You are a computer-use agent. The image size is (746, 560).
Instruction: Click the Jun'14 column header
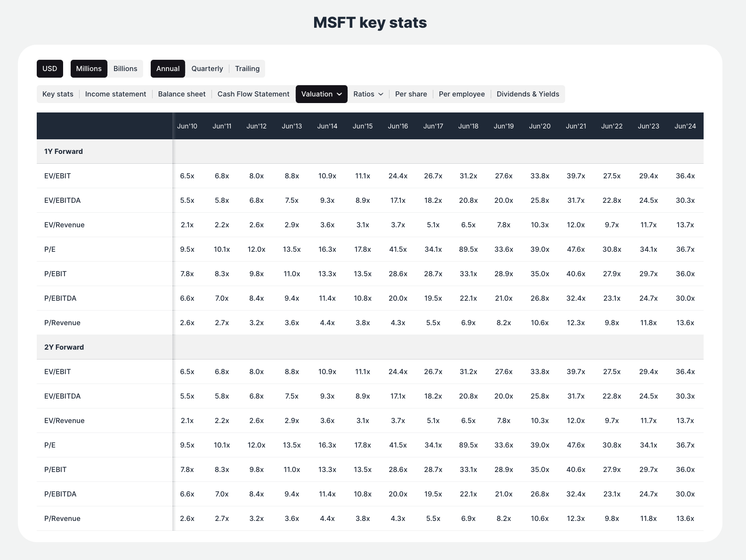[x=327, y=126]
